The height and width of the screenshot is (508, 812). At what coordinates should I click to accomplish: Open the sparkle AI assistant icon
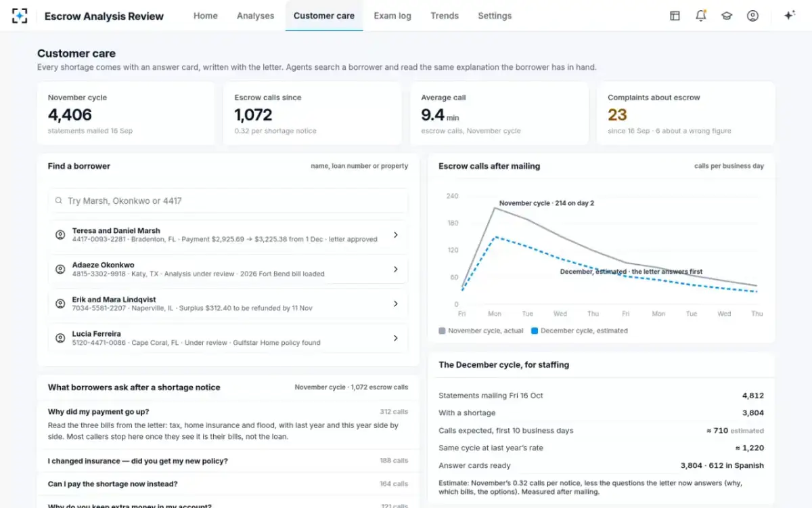click(789, 16)
